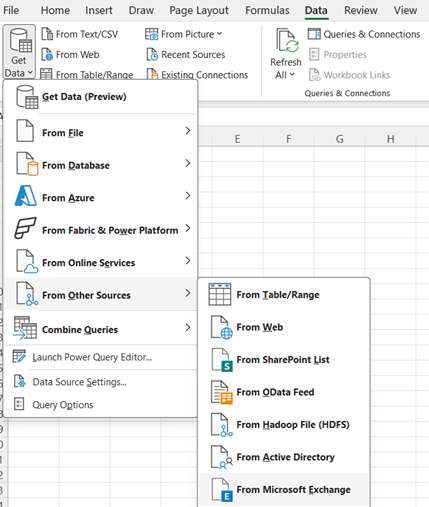Click Launch Power Query Editor text

pos(92,357)
